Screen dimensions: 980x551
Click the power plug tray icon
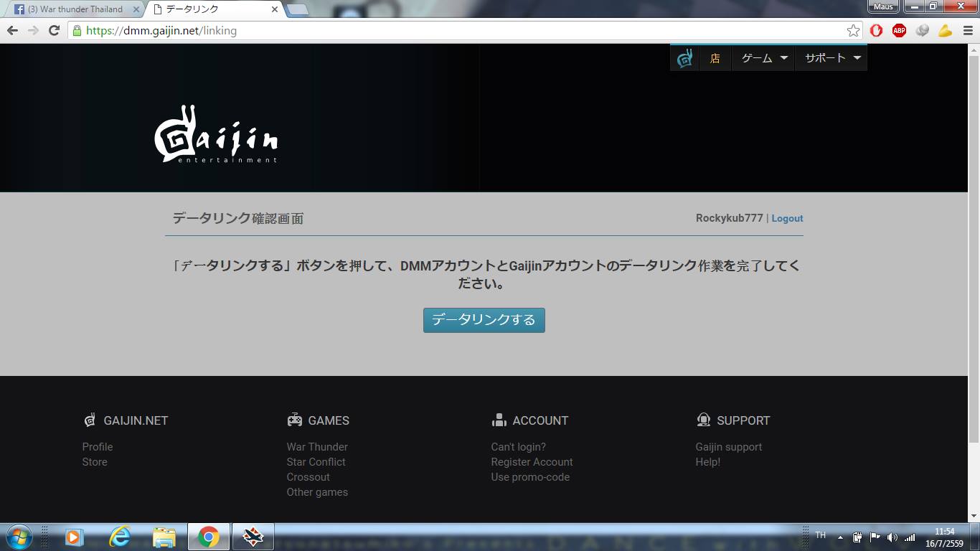point(858,537)
